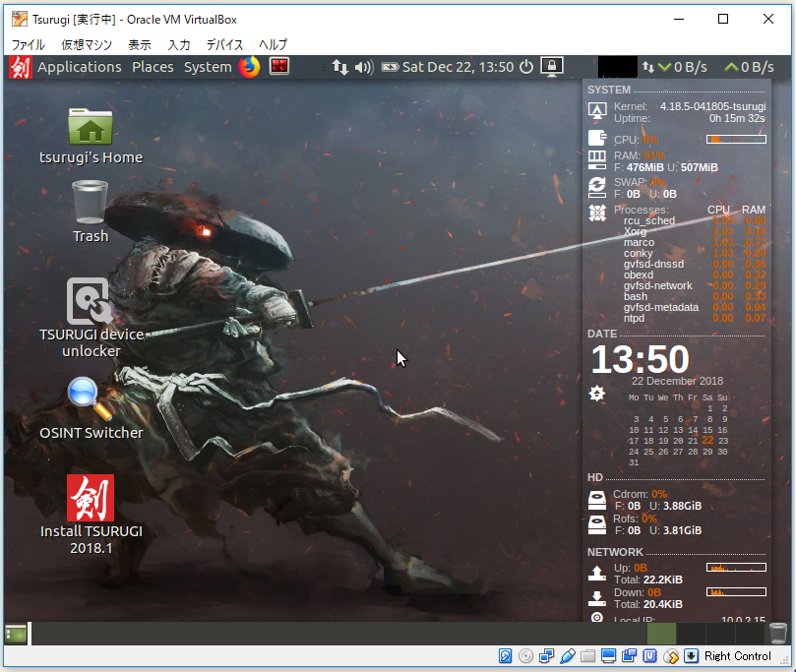This screenshot has height=672, width=796.
Task: Click the power shutdown icon in panel
Action: pos(526,67)
